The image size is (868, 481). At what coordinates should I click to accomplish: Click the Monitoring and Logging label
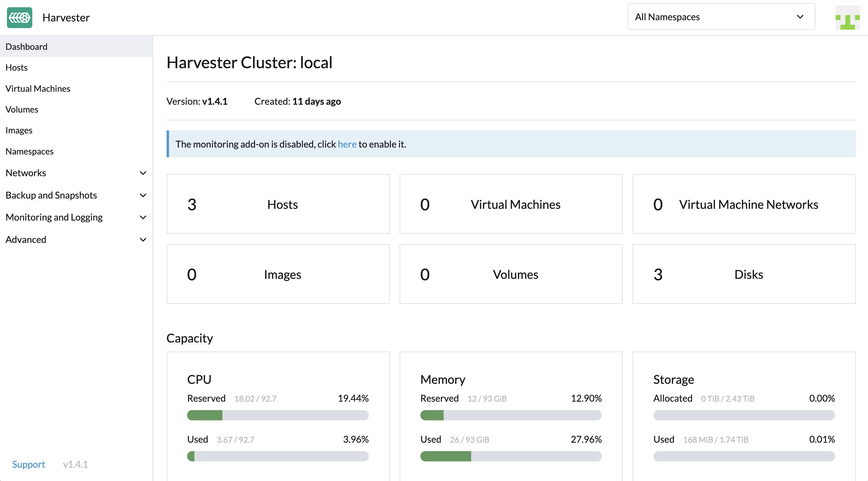(x=54, y=218)
